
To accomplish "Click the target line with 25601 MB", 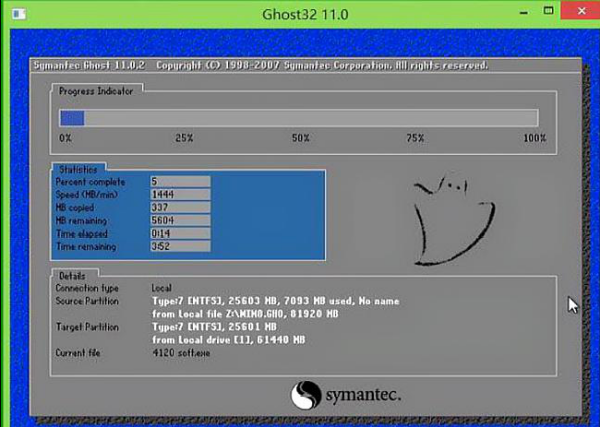I will click(x=214, y=327).
